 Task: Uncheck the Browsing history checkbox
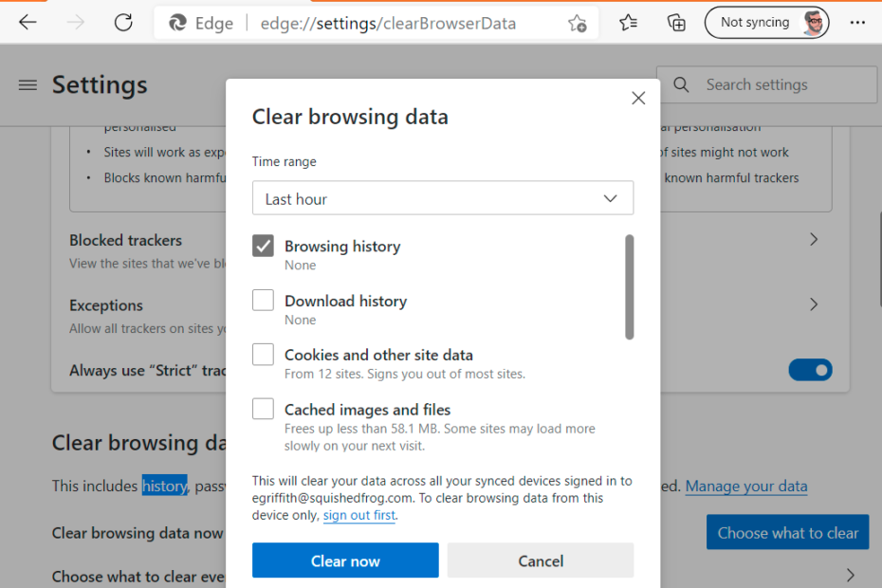(x=263, y=246)
